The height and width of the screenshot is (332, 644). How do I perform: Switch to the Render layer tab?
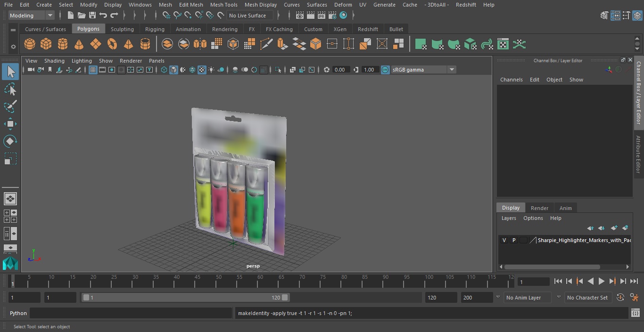point(539,208)
